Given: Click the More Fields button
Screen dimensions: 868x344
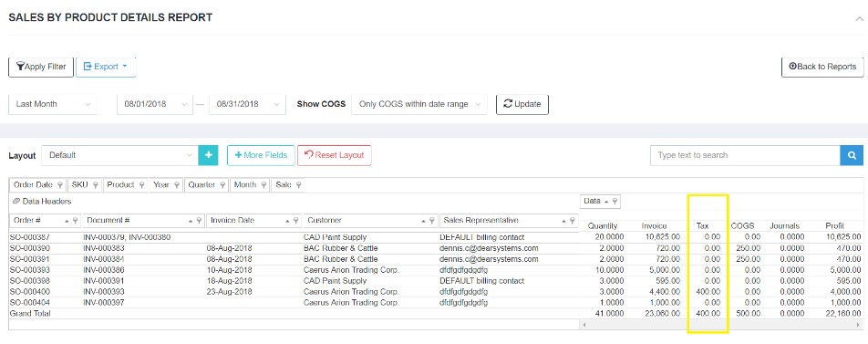Looking at the screenshot, I should [x=261, y=155].
